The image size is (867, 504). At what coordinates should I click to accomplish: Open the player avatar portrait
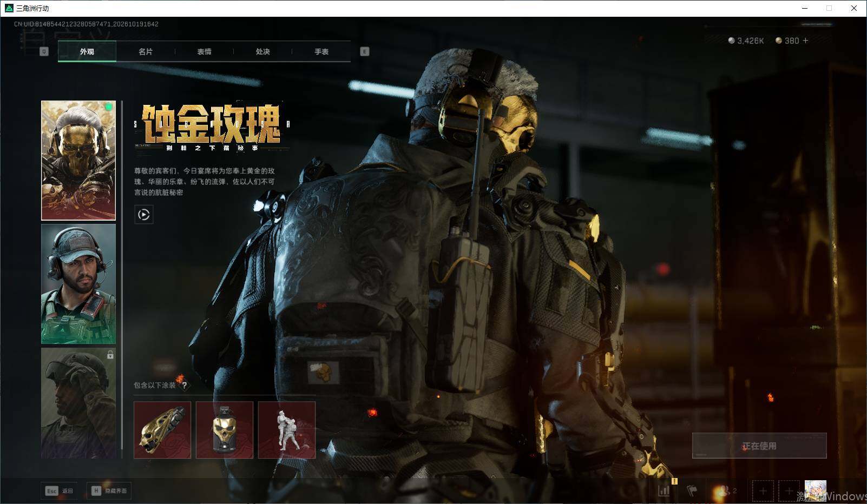[x=815, y=491]
